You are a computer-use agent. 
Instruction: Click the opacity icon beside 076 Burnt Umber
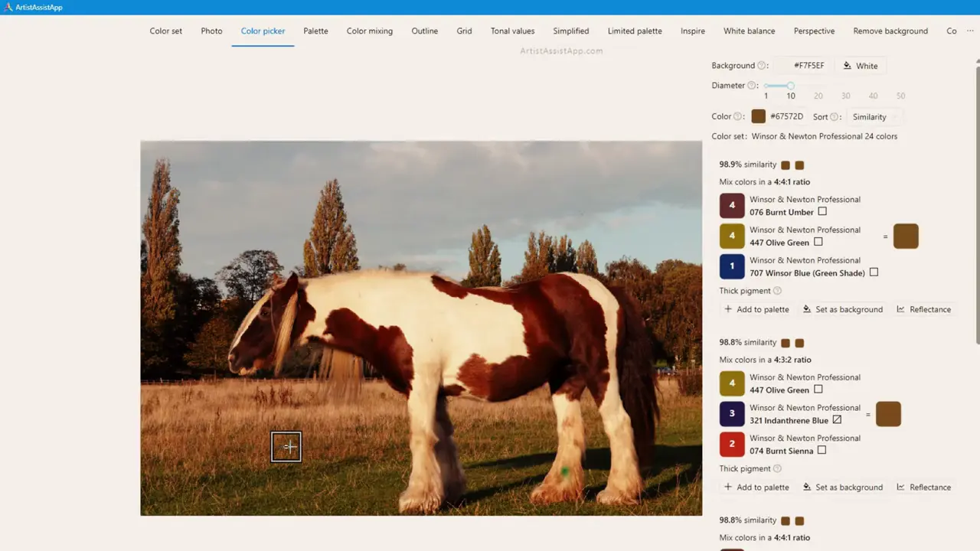(822, 212)
